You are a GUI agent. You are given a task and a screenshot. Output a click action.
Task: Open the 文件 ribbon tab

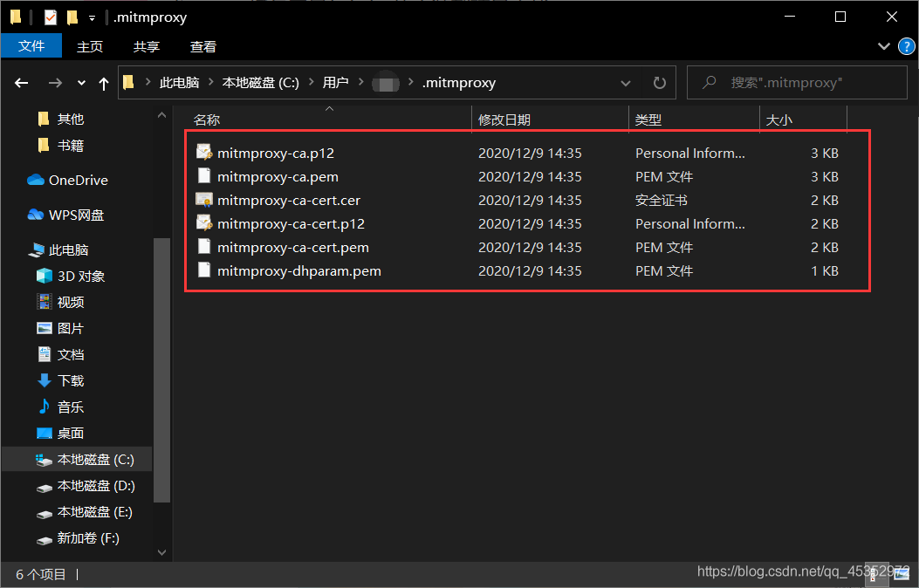point(31,46)
